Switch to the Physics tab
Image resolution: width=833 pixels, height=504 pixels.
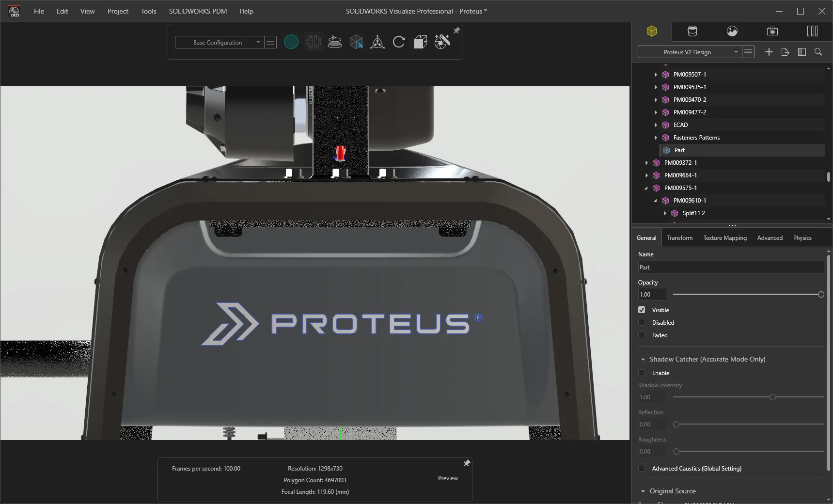(x=802, y=238)
